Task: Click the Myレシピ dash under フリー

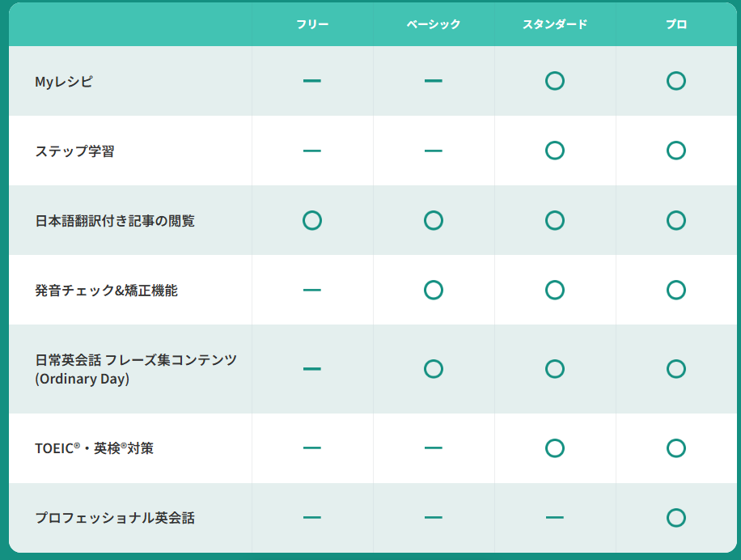Action: pos(312,81)
